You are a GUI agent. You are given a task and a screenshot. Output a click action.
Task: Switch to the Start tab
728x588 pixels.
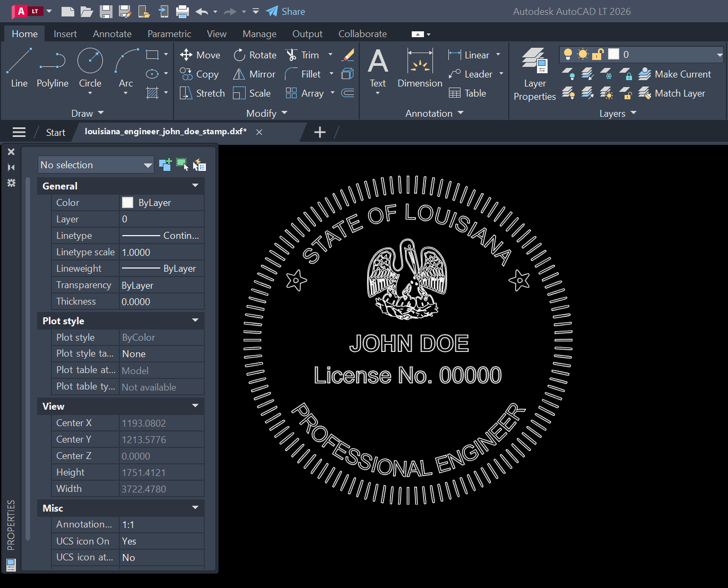pyautogui.click(x=56, y=132)
